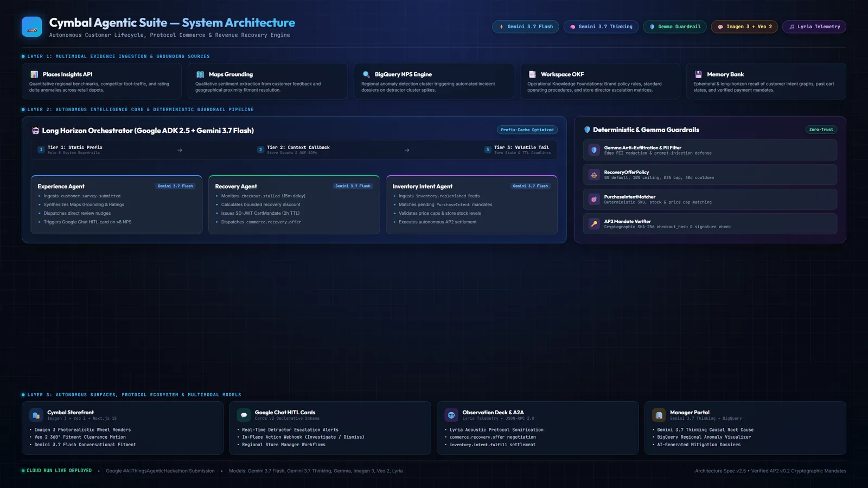Click the RecoveryOfferPolicy scales icon
The height and width of the screenshot is (488, 868).
(594, 175)
